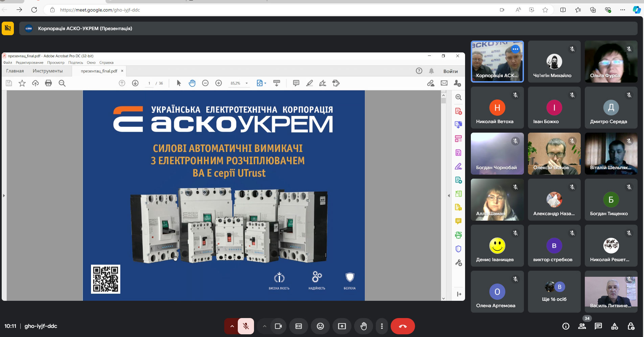Viewport: 644px width, 337px height.
Task: Close the презентац_final.pdf tab
Action: click(122, 71)
